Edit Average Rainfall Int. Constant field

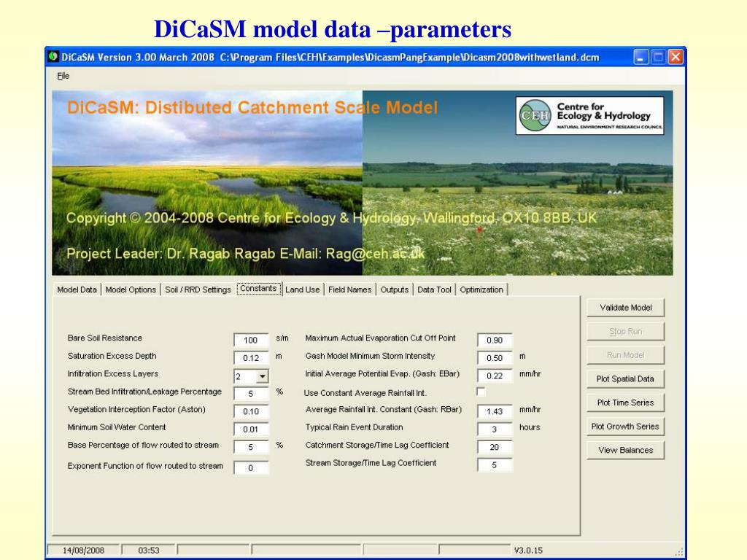[x=495, y=411]
